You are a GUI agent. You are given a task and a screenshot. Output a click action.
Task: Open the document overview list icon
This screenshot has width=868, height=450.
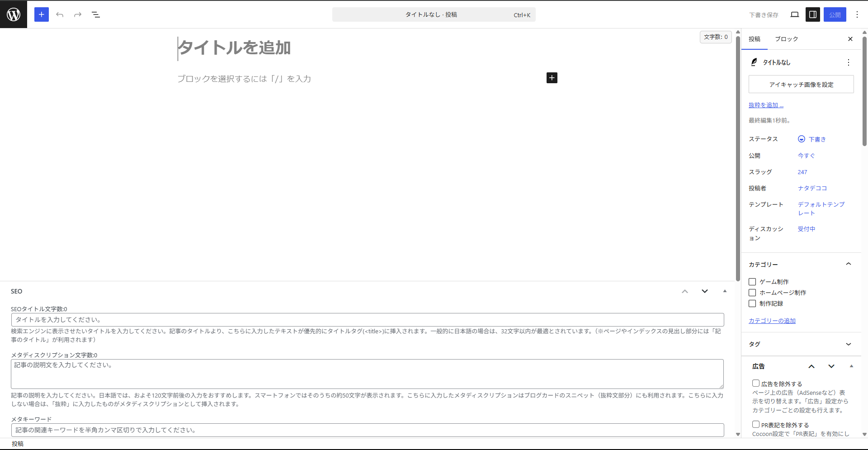pos(96,14)
